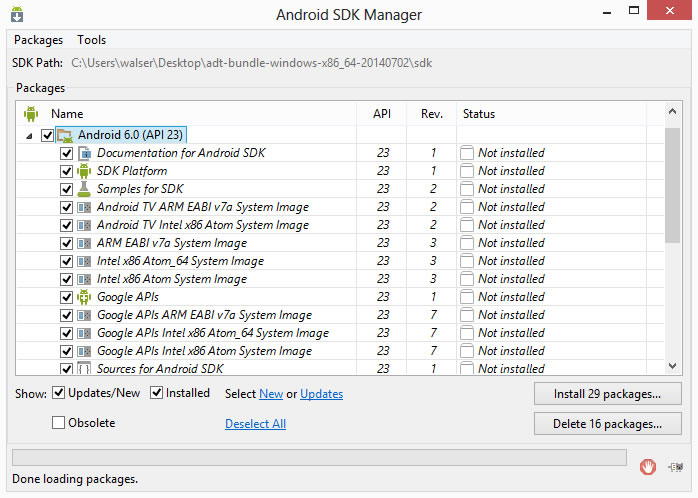Uncheck the Samples for SDK checkbox
698x498 pixels.
point(66,189)
